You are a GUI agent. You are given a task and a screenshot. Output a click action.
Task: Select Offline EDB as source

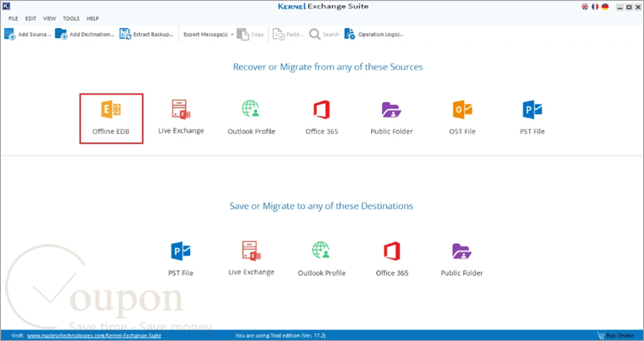112,119
